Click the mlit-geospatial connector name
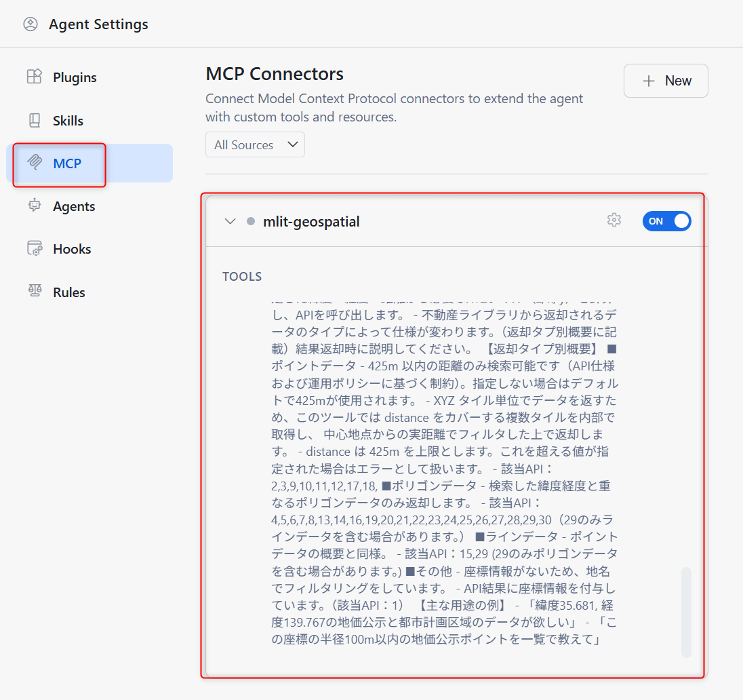 coord(311,222)
